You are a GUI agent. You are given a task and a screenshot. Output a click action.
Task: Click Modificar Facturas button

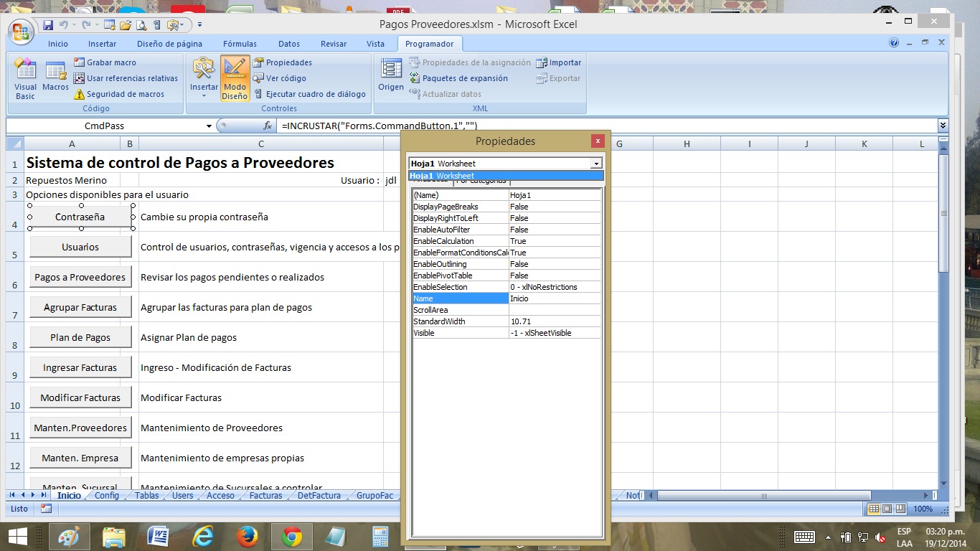[80, 397]
